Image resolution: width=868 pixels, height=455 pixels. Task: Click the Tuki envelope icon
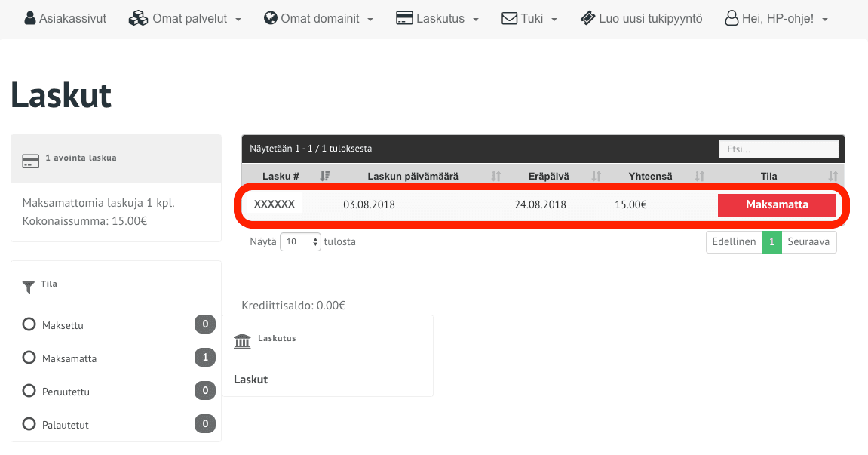pyautogui.click(x=510, y=18)
